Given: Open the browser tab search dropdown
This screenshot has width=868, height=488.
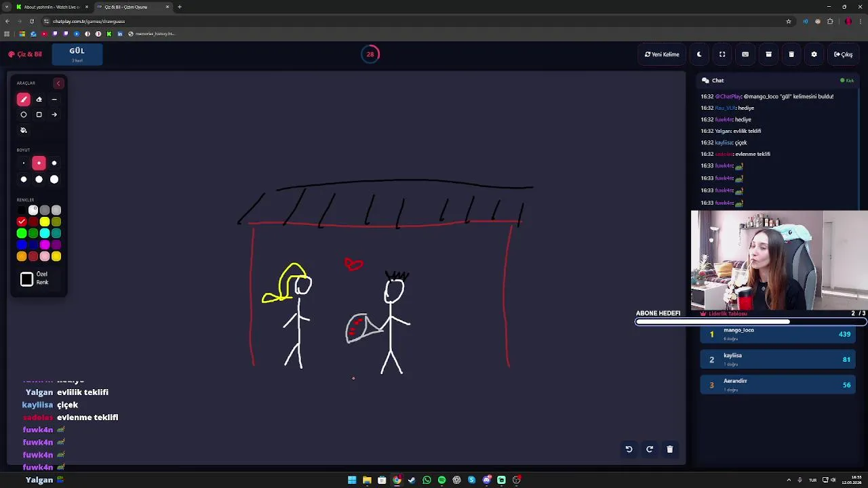Looking at the screenshot, I should click(7, 7).
